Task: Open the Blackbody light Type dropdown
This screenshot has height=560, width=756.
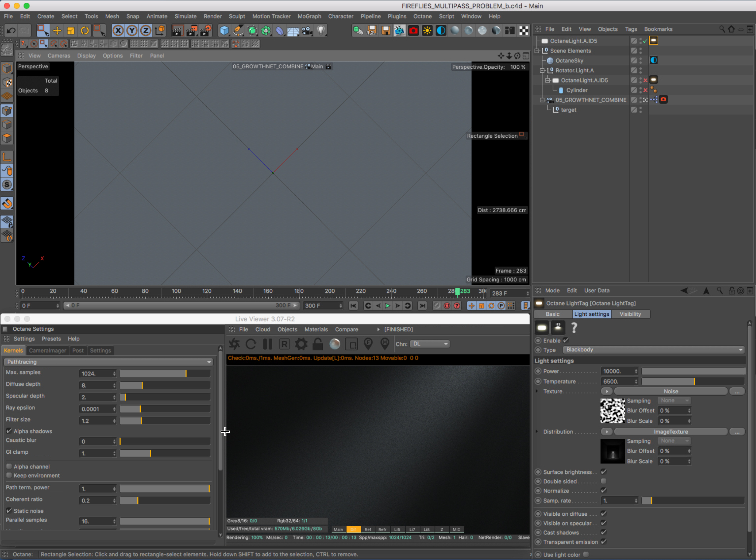Action: pos(654,349)
